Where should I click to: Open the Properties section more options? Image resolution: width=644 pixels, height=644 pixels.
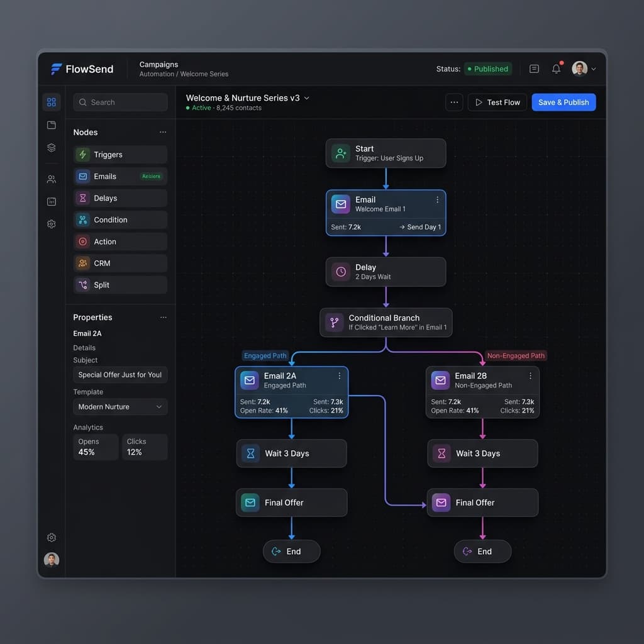163,318
